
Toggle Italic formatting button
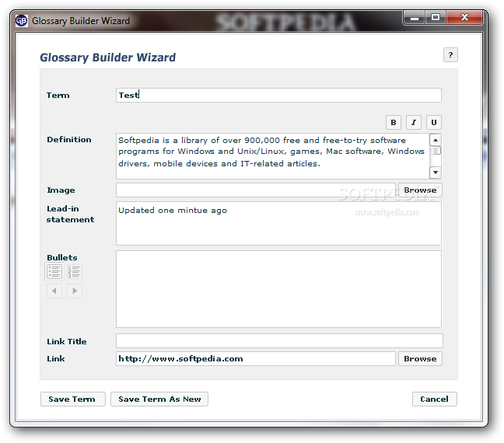(413, 122)
